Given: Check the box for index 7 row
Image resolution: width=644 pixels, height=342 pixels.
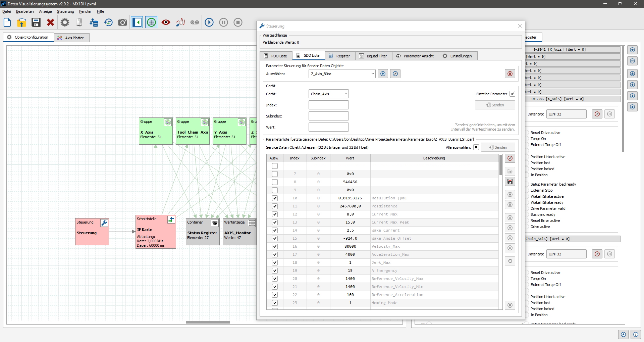Looking at the screenshot, I should click(x=275, y=174).
